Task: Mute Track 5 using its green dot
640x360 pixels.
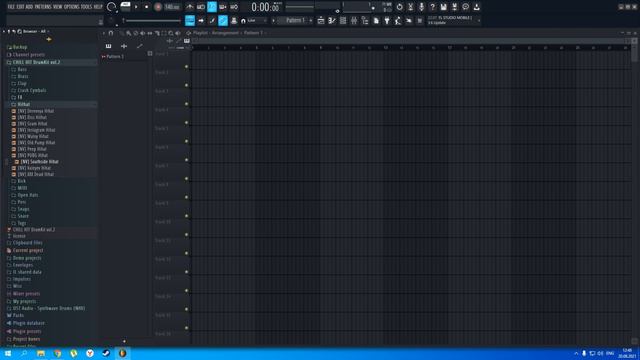Action: [x=187, y=141]
